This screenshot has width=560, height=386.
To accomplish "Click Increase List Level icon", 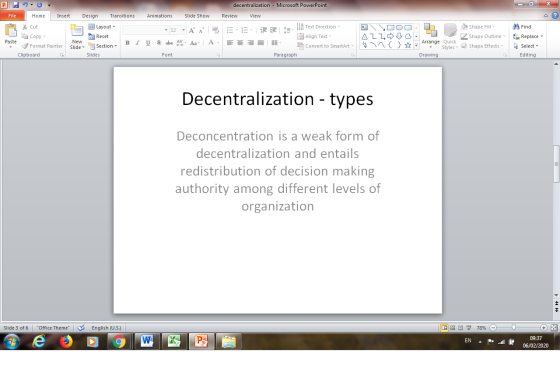I will tap(273, 30).
